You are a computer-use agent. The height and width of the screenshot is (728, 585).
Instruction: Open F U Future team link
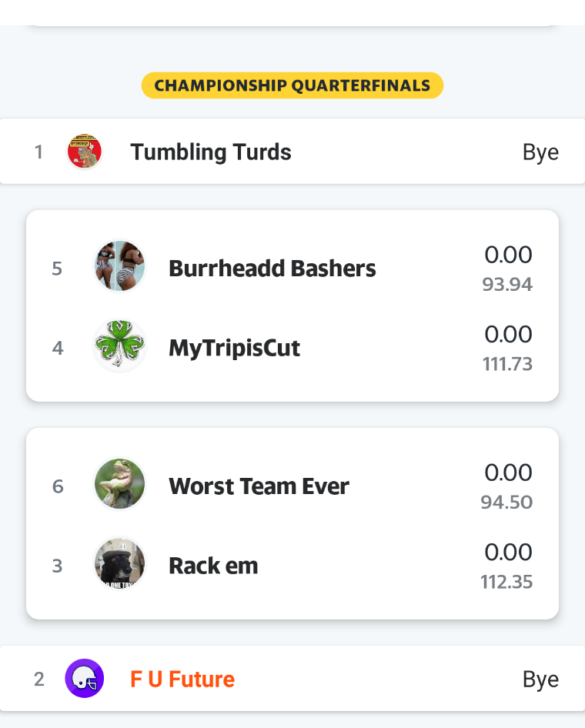(182, 680)
